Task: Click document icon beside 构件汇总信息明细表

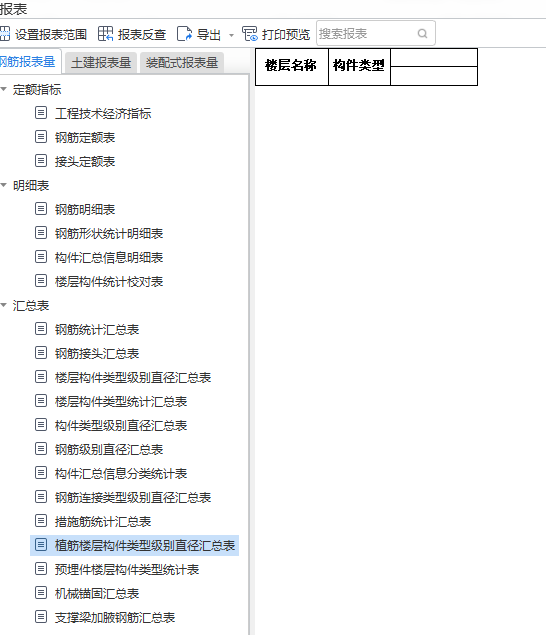Action: tap(41, 257)
